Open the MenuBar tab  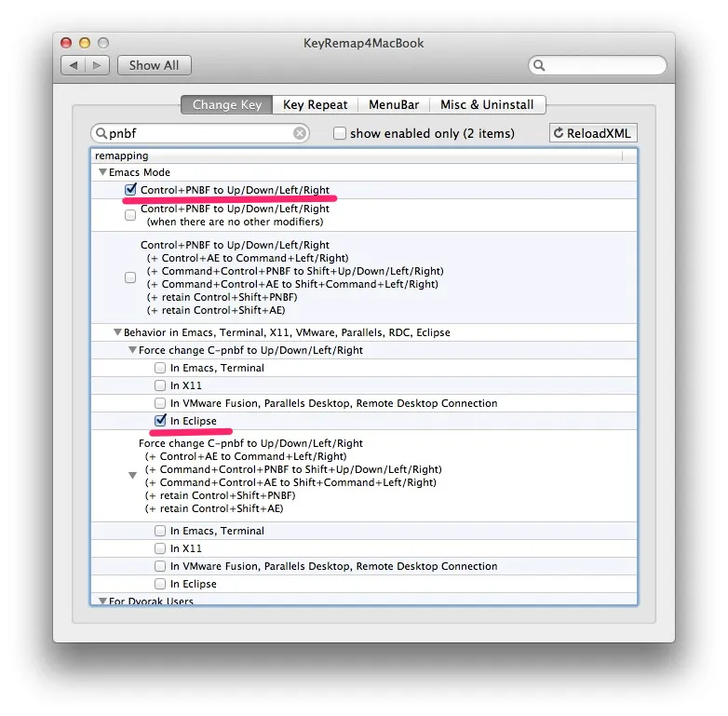coord(393,105)
